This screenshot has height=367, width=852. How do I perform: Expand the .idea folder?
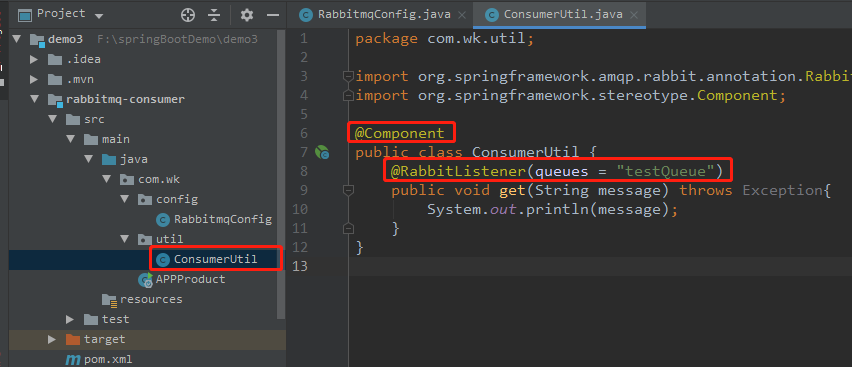click(34, 59)
